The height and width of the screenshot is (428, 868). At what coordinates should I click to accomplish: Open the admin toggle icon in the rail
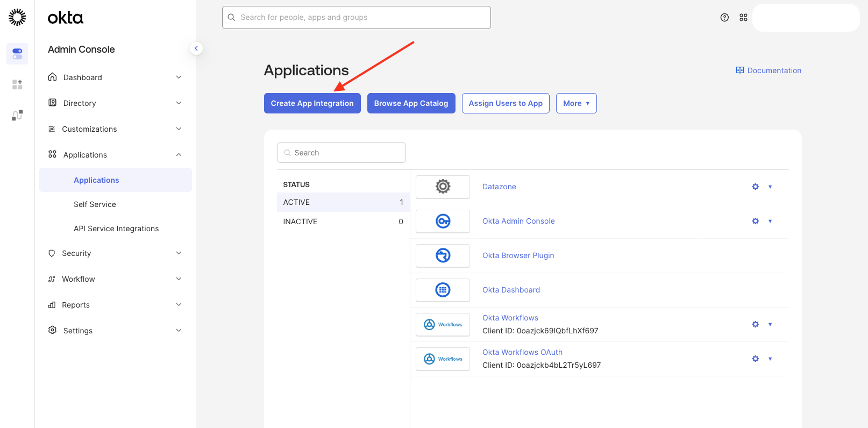(17, 54)
